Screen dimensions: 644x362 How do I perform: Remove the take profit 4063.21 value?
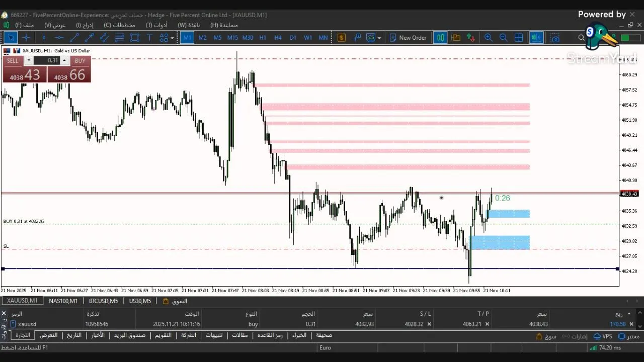point(487,324)
